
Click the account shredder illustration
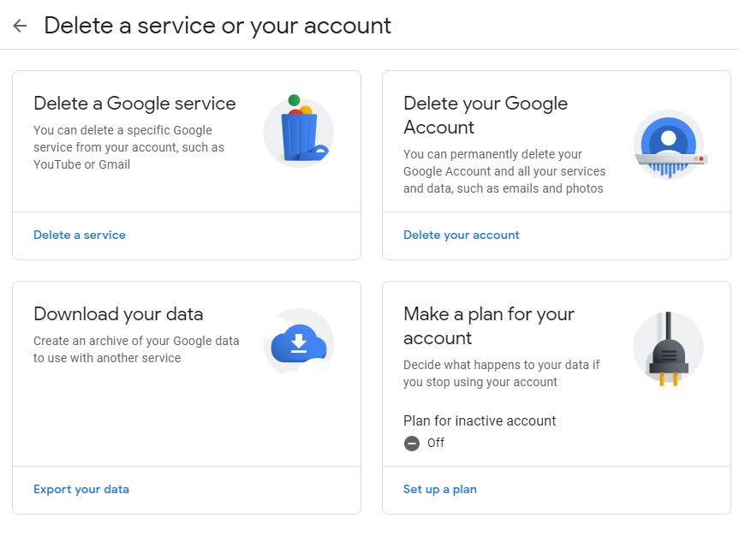(669, 144)
